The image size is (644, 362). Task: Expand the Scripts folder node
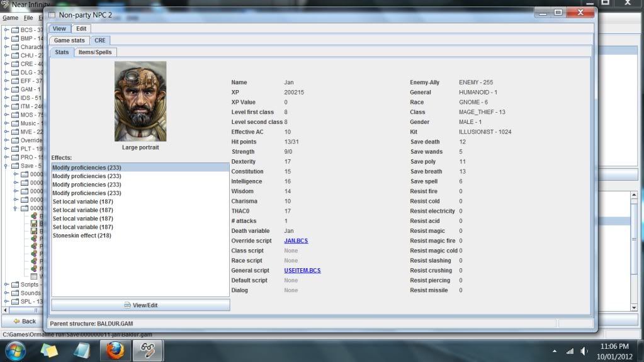tap(6, 285)
